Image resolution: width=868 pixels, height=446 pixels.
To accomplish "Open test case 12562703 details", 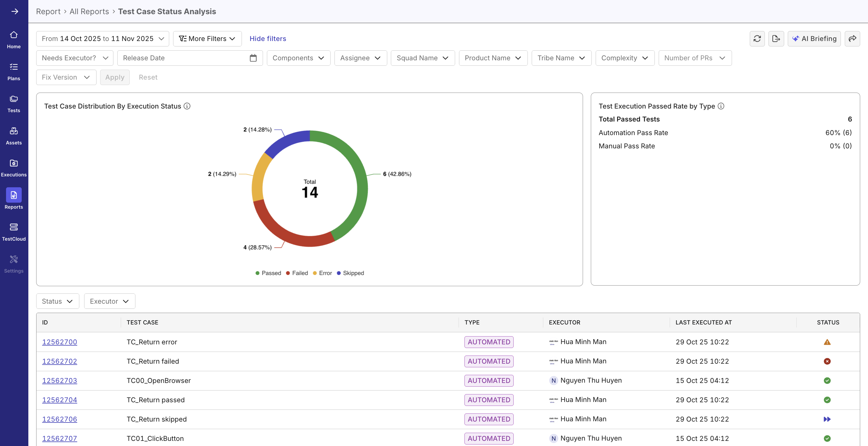I will tap(59, 380).
